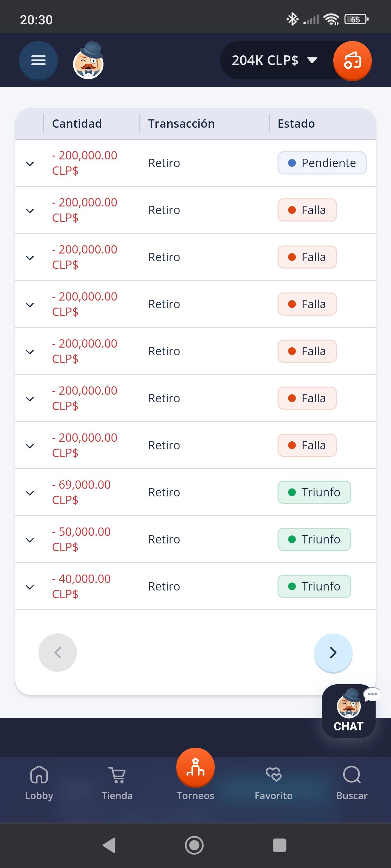This screenshot has height=868, width=391.
Task: Go to previous page of transactions
Action: (x=58, y=653)
